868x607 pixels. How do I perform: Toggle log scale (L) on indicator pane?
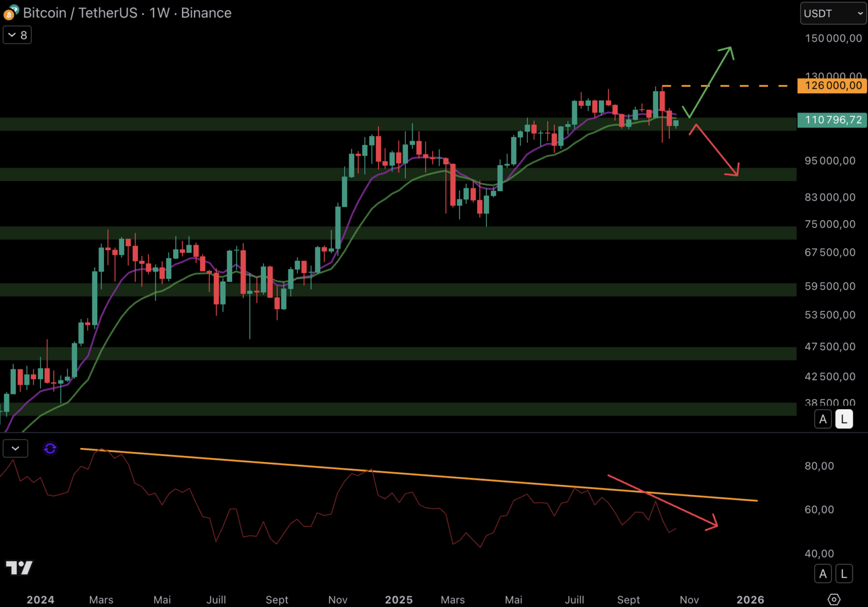tap(844, 574)
